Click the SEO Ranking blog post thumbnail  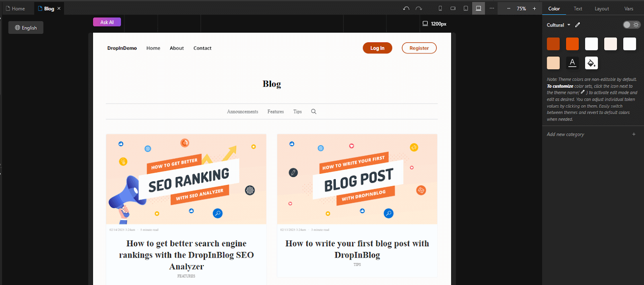pos(186,179)
